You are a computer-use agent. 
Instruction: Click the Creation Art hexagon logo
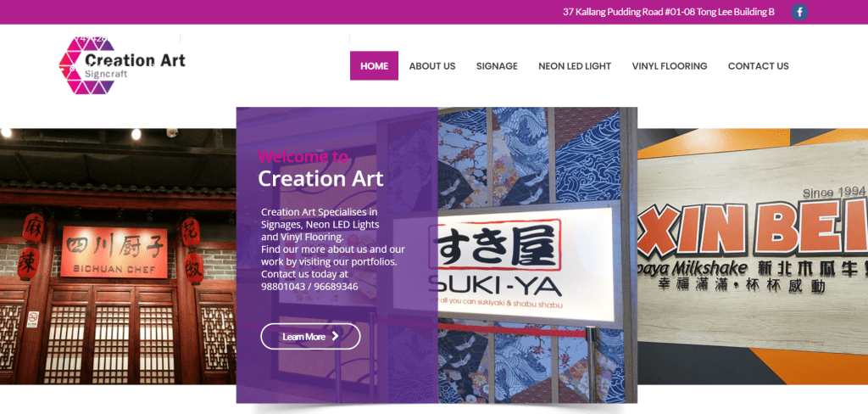pyautogui.click(x=86, y=64)
